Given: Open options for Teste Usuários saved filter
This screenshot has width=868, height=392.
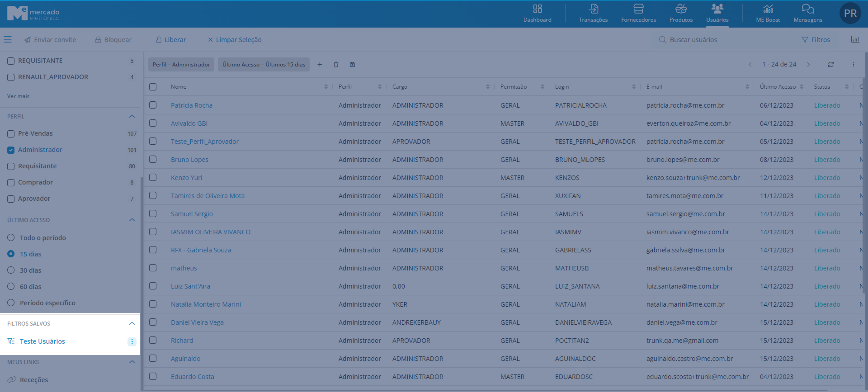Looking at the screenshot, I should pyautogui.click(x=132, y=341).
